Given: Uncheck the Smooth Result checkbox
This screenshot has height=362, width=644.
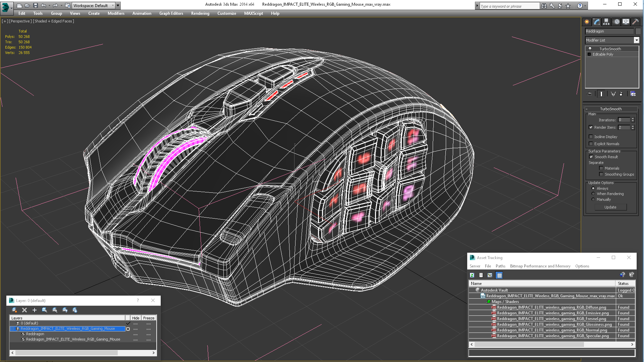Looking at the screenshot, I should pyautogui.click(x=591, y=157).
